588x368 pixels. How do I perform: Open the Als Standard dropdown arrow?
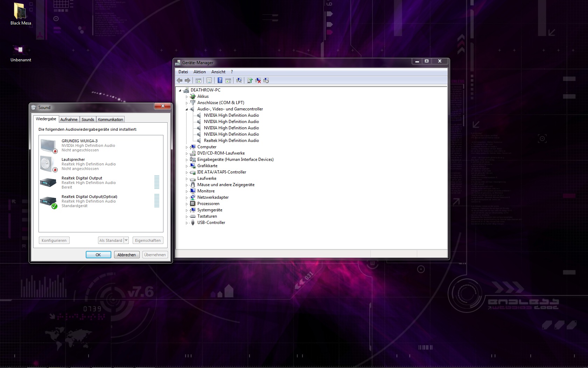[126, 240]
